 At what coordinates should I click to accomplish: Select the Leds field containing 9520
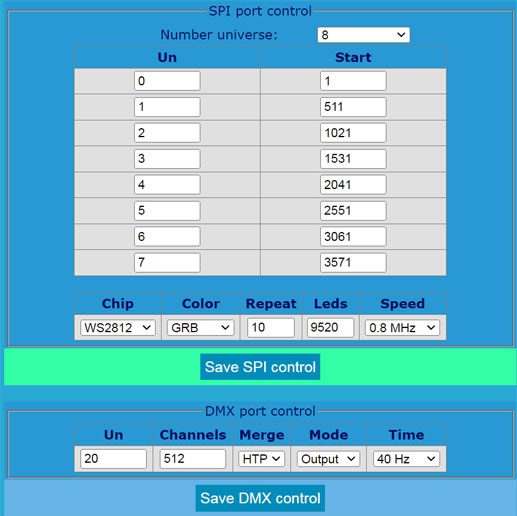coord(330,327)
